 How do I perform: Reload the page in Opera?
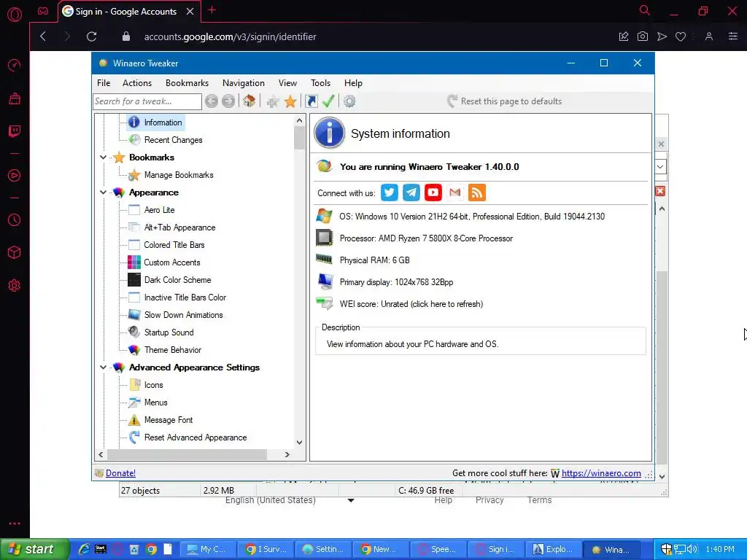pos(91,36)
